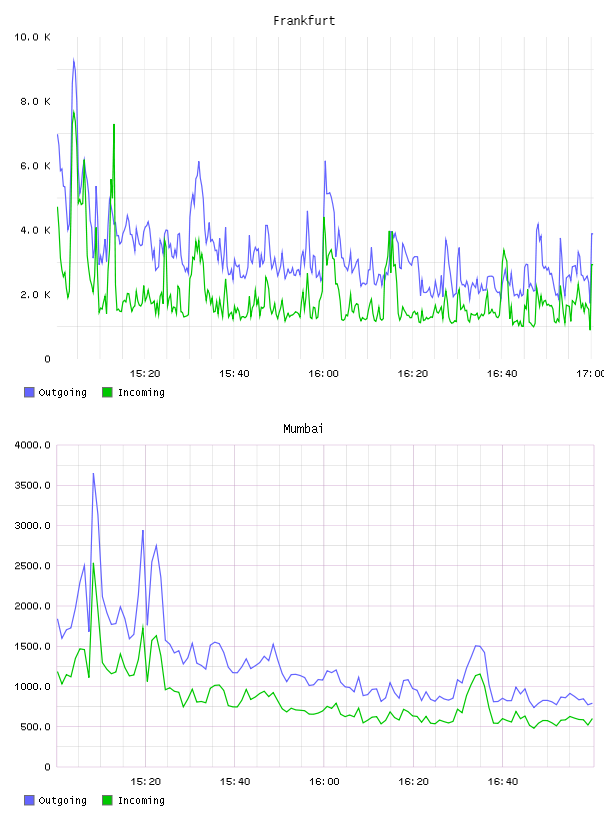This screenshot has width=608, height=816.
Task: Click the 2500.0 axis label in Mumbai chart
Action: (x=32, y=566)
